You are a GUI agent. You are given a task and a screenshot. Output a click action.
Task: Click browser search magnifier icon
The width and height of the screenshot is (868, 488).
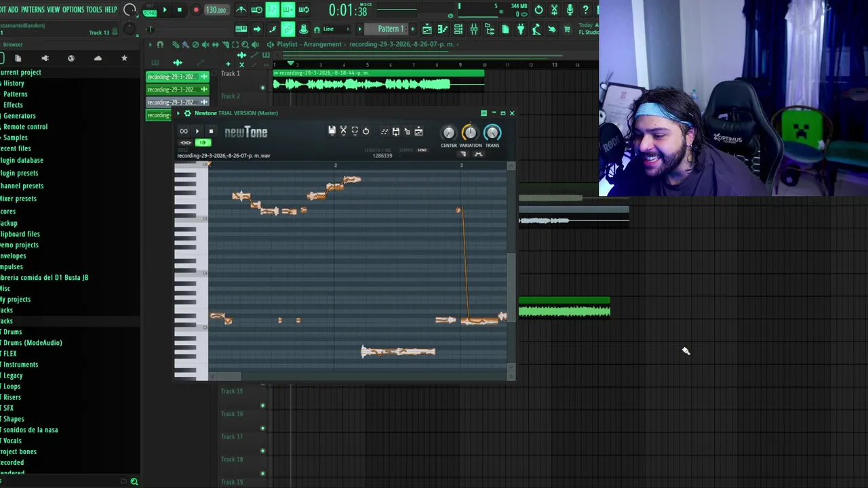click(134, 481)
